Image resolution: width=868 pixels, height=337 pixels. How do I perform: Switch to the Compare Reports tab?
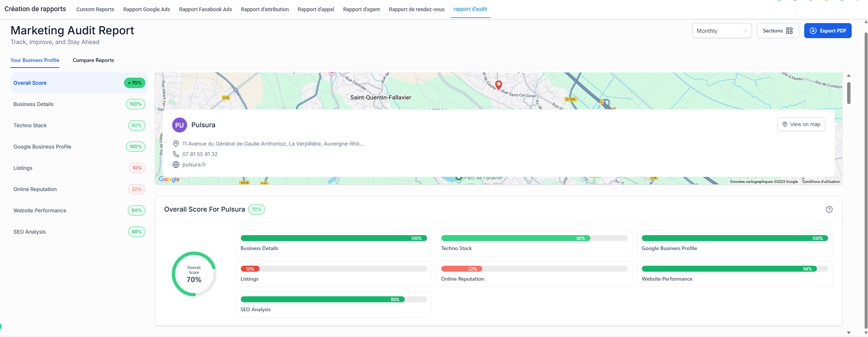[93, 60]
